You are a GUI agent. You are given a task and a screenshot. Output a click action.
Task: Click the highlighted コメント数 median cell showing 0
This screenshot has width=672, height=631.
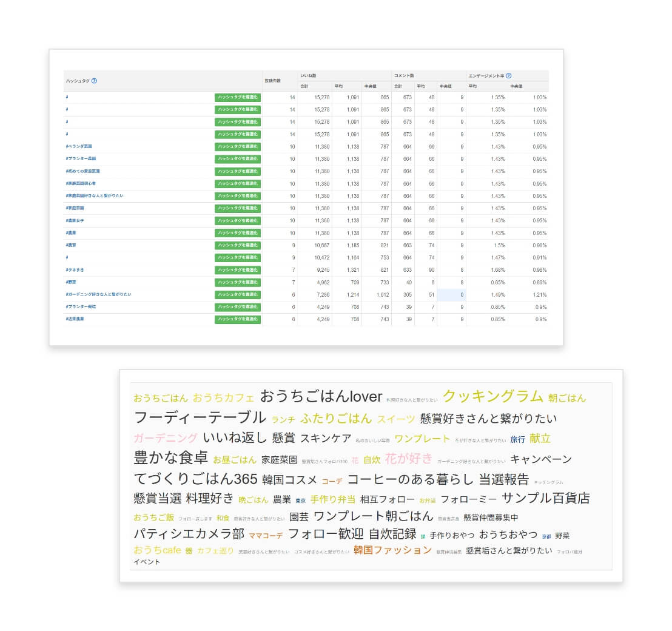(451, 294)
